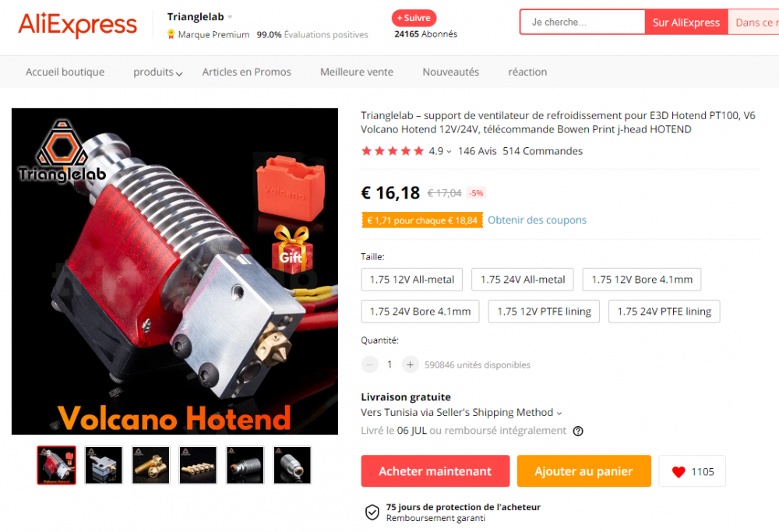
Task: Click the buyer protection shield icon
Action: point(372,512)
